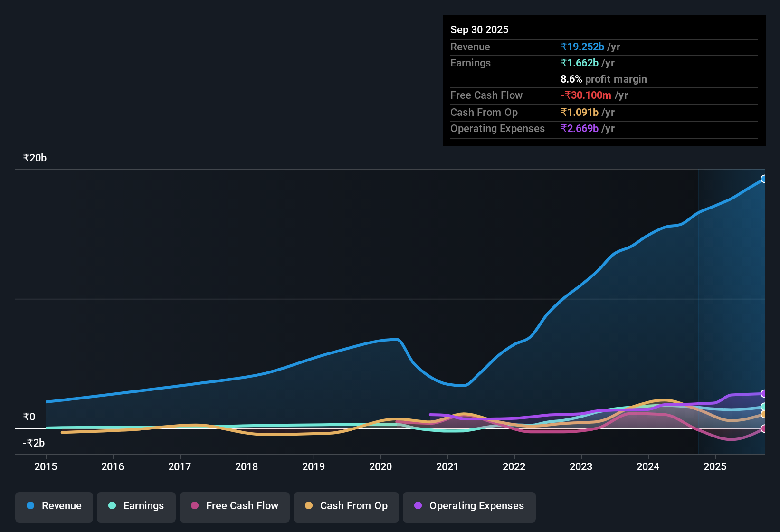Screen dimensions: 780x532
Task: Open details for the Sep 30 2025 tooltip header
Action: [x=479, y=29]
